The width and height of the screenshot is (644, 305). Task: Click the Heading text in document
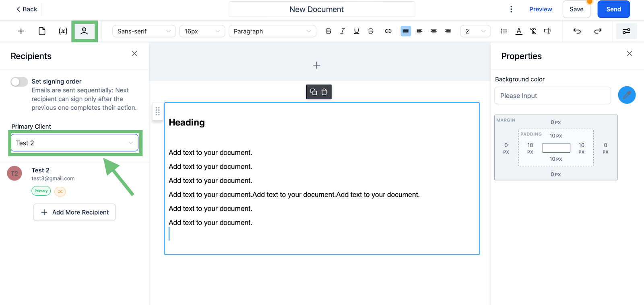coord(187,123)
